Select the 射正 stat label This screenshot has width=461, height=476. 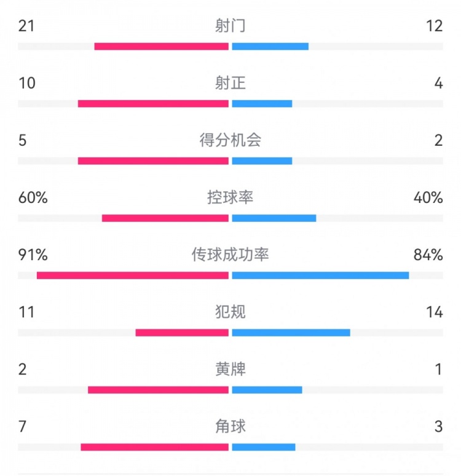pyautogui.click(x=230, y=83)
